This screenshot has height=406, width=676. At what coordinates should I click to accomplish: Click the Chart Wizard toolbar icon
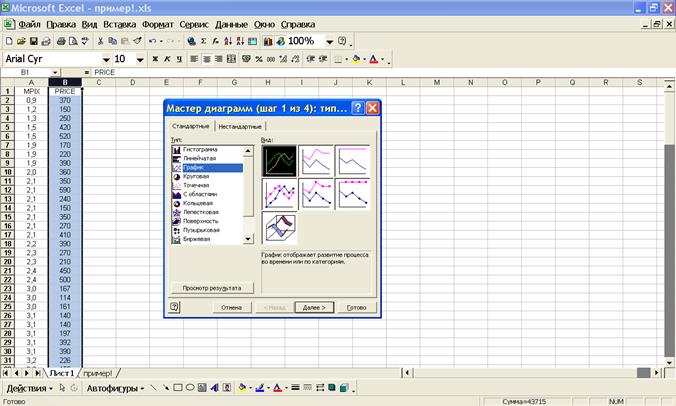click(268, 41)
